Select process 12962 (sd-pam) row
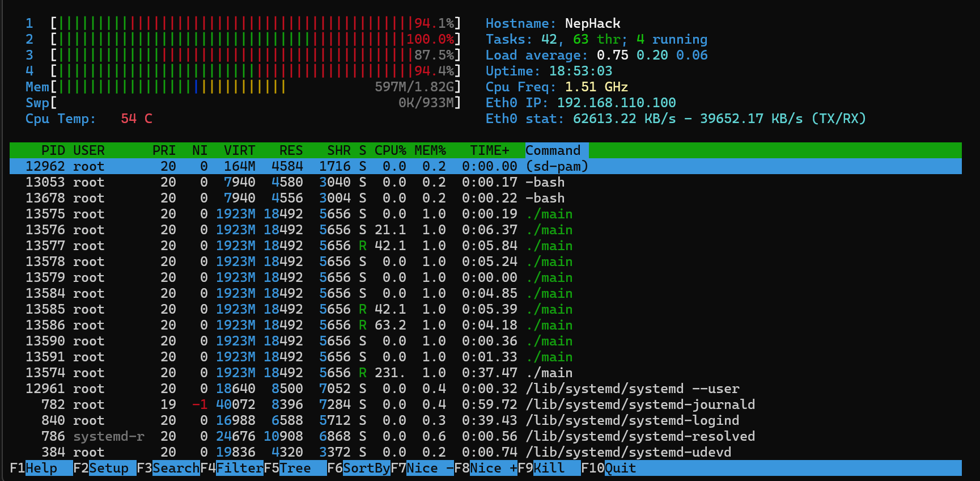 [486, 166]
